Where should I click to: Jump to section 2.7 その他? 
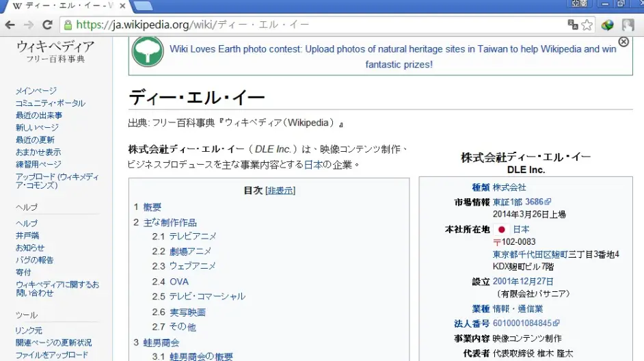point(183,327)
